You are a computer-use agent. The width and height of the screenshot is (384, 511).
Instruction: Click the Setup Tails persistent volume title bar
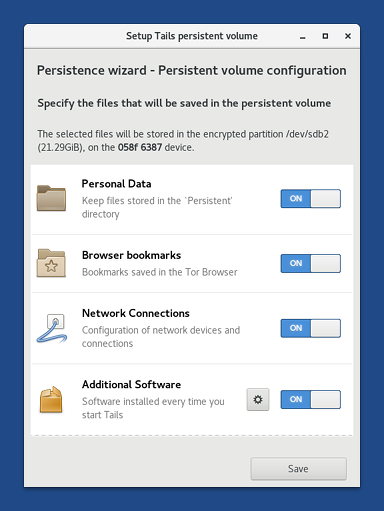pyautogui.click(x=192, y=36)
